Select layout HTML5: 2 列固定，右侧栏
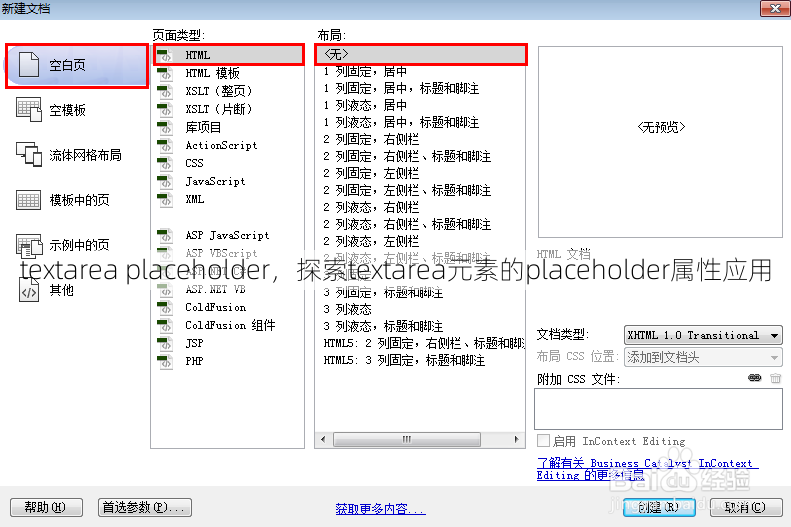791x527 pixels. tap(423, 343)
